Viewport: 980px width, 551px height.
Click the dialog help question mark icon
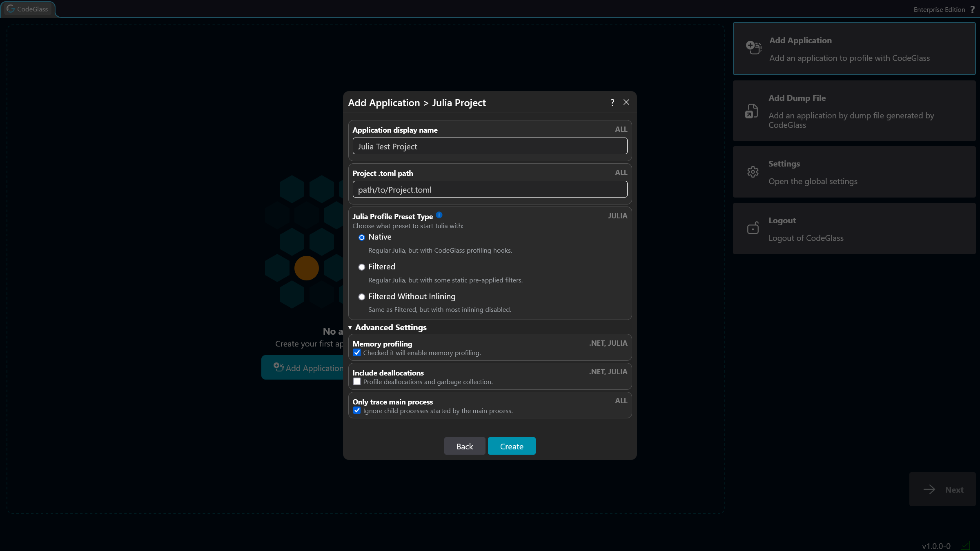pyautogui.click(x=612, y=102)
